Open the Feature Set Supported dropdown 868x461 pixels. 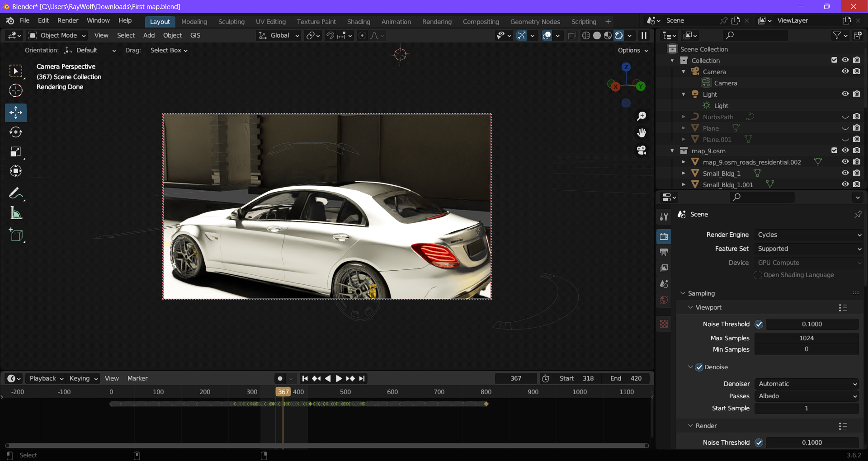point(809,249)
